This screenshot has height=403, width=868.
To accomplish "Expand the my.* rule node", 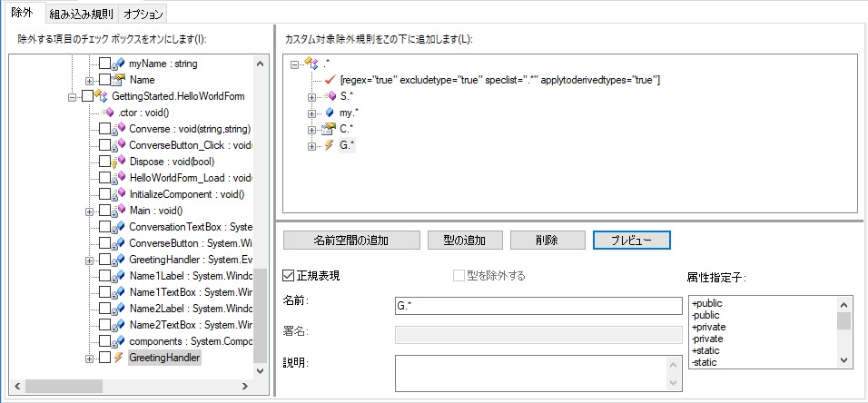I will (311, 113).
